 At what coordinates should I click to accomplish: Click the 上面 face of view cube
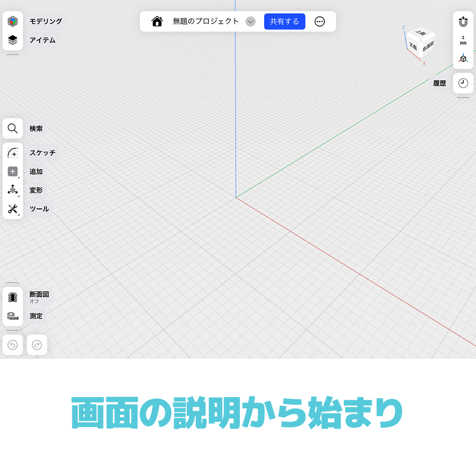click(421, 33)
